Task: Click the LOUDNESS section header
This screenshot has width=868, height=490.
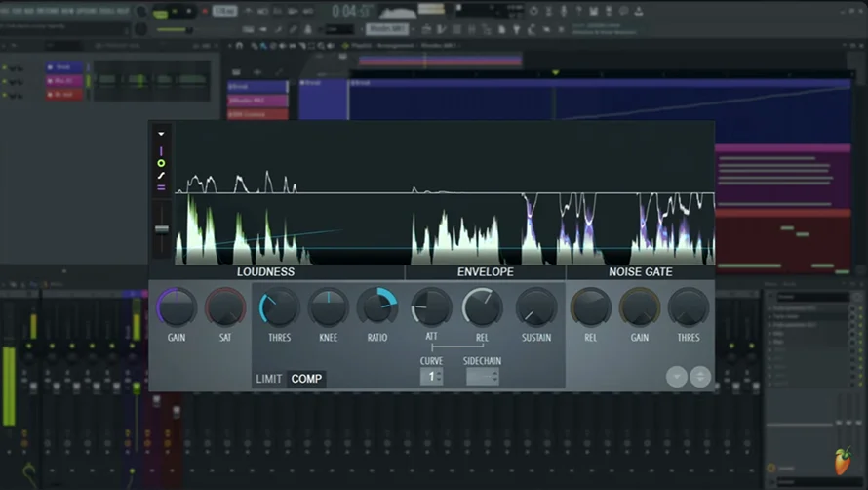Action: pos(265,272)
